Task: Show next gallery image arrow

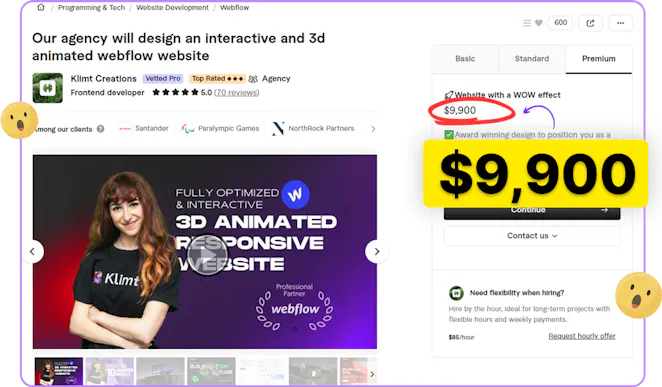Action: click(x=377, y=252)
